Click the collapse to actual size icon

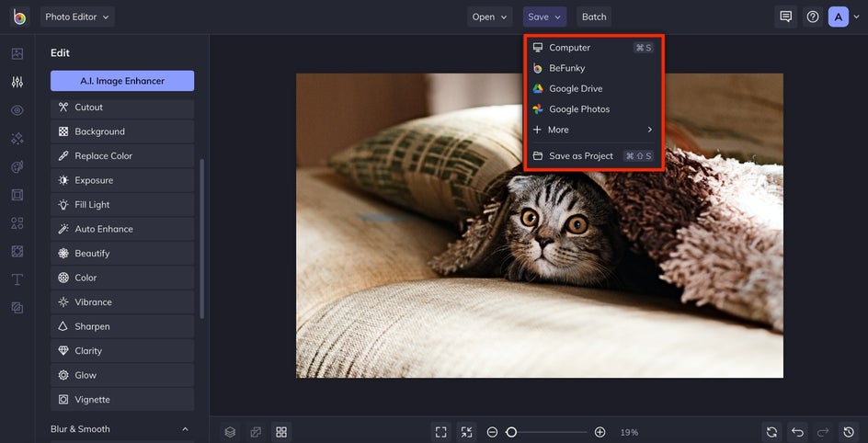(467, 432)
